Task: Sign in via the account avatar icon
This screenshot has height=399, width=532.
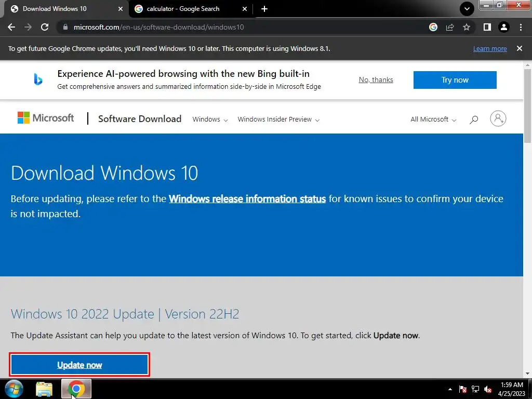Action: coord(498,119)
